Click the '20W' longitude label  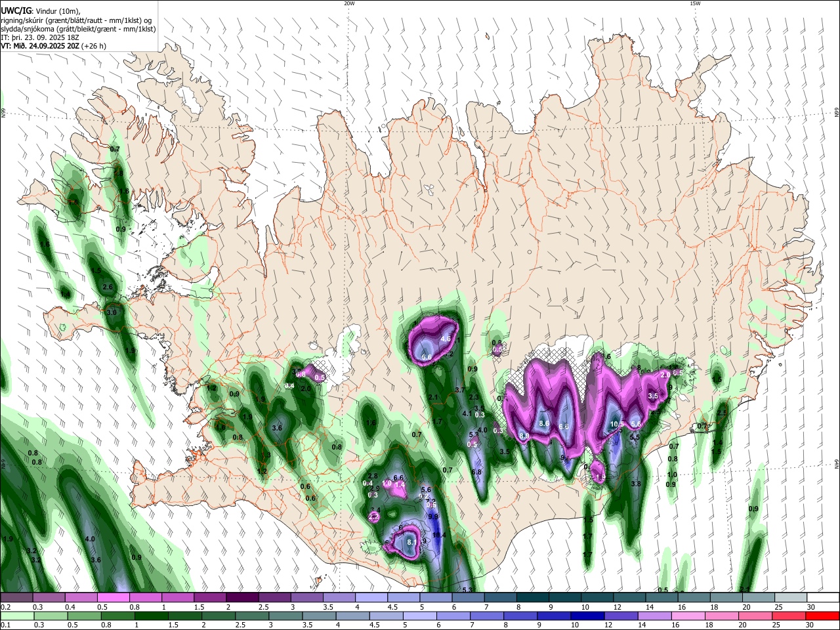[x=349, y=3]
